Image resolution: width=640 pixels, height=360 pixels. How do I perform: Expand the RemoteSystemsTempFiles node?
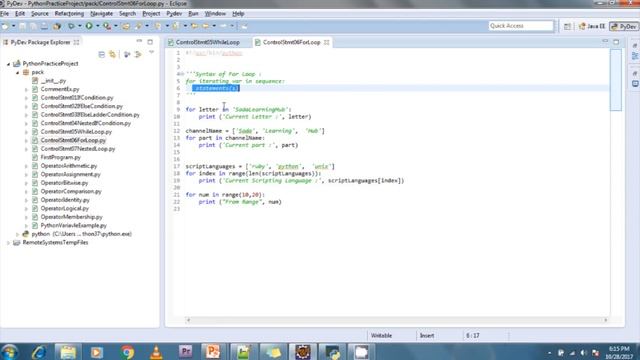click(x=8, y=243)
